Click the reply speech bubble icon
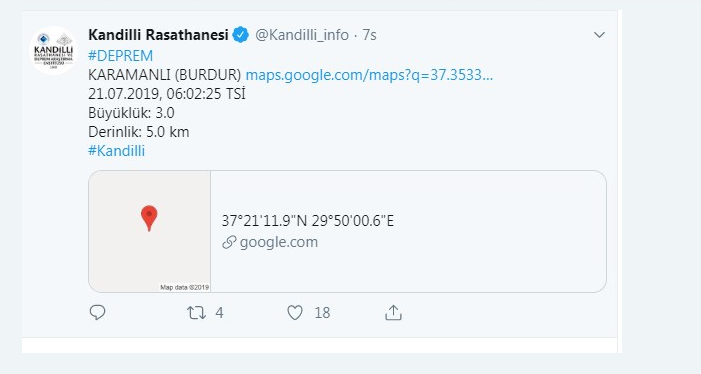 (97, 312)
